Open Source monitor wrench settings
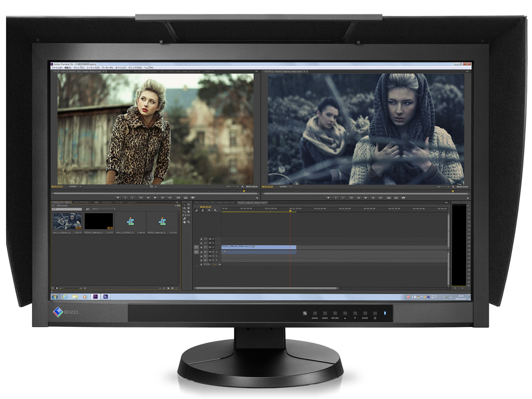 click(243, 187)
